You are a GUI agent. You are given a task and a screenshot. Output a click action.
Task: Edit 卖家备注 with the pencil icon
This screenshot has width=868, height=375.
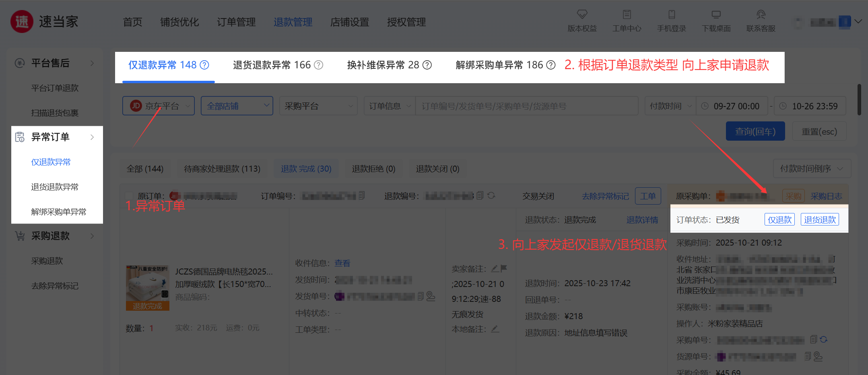click(494, 268)
